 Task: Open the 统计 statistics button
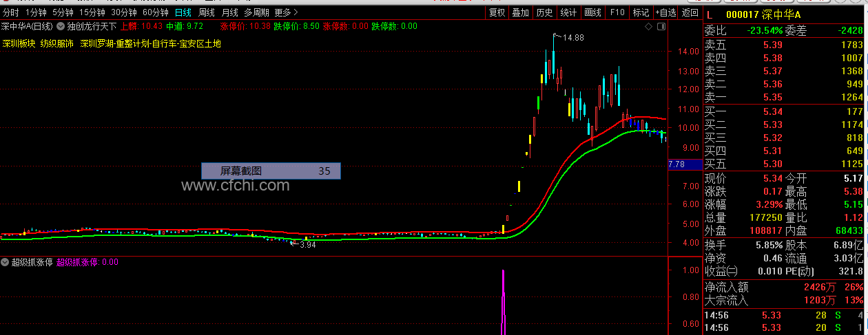pyautogui.click(x=568, y=12)
